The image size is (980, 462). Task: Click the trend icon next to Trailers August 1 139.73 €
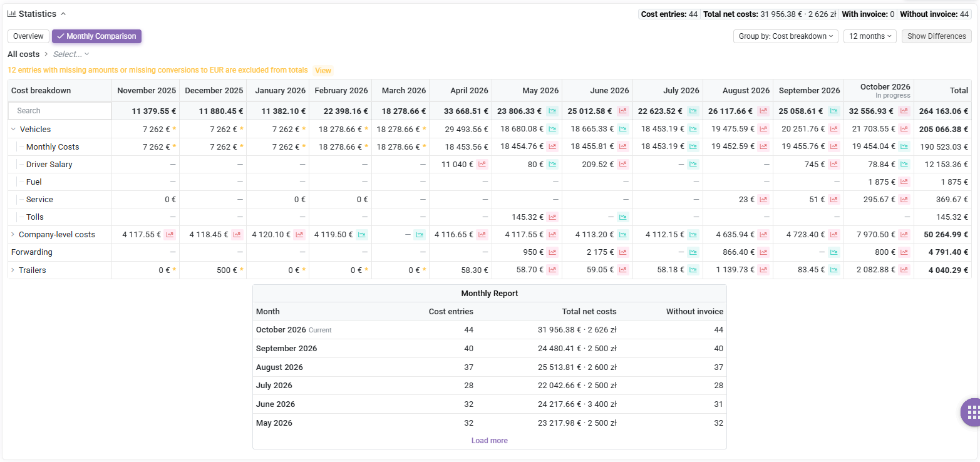point(763,270)
